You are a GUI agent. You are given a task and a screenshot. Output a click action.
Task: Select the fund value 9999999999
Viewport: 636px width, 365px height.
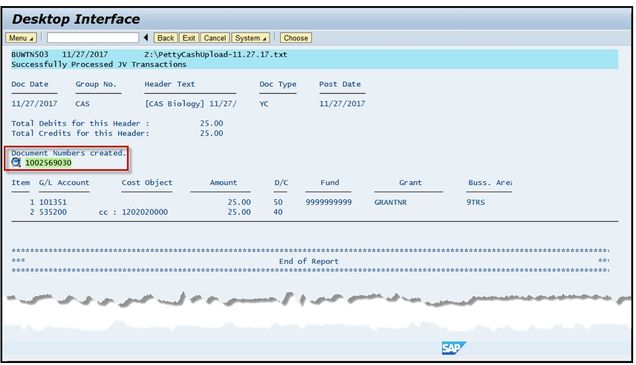329,202
